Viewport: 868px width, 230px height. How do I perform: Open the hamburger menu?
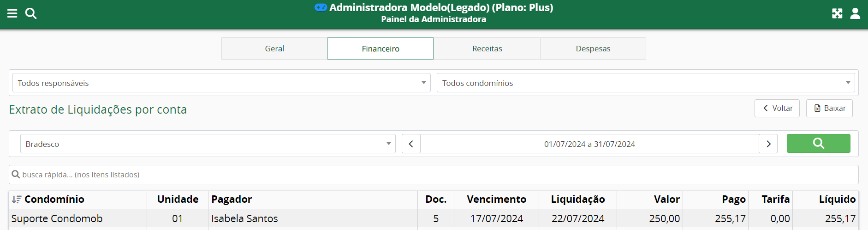tap(12, 13)
